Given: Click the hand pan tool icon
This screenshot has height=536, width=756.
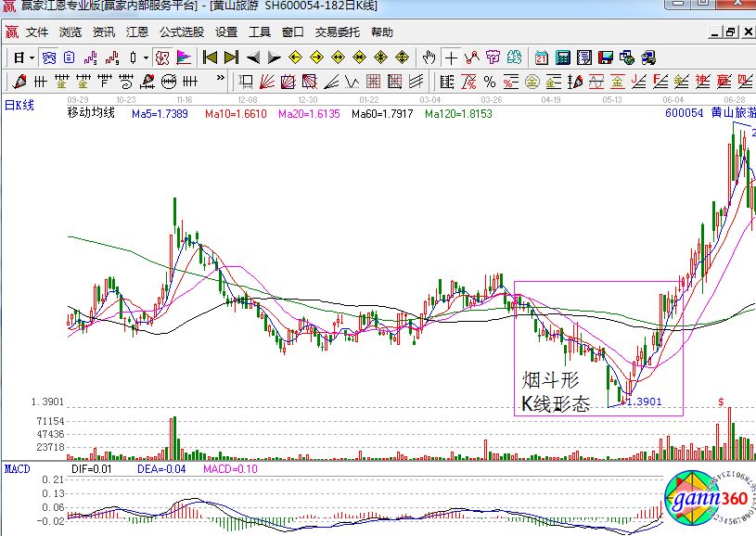Looking at the screenshot, I should click(427, 57).
